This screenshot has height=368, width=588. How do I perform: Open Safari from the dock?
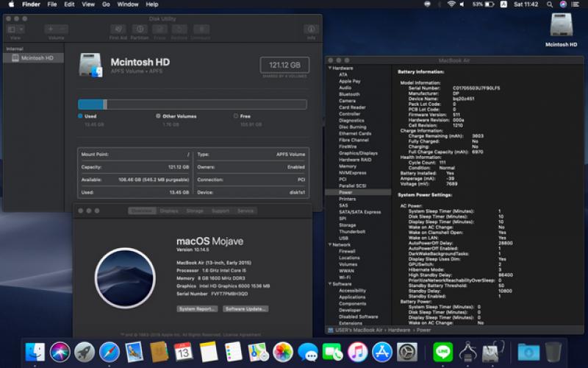coord(110,353)
